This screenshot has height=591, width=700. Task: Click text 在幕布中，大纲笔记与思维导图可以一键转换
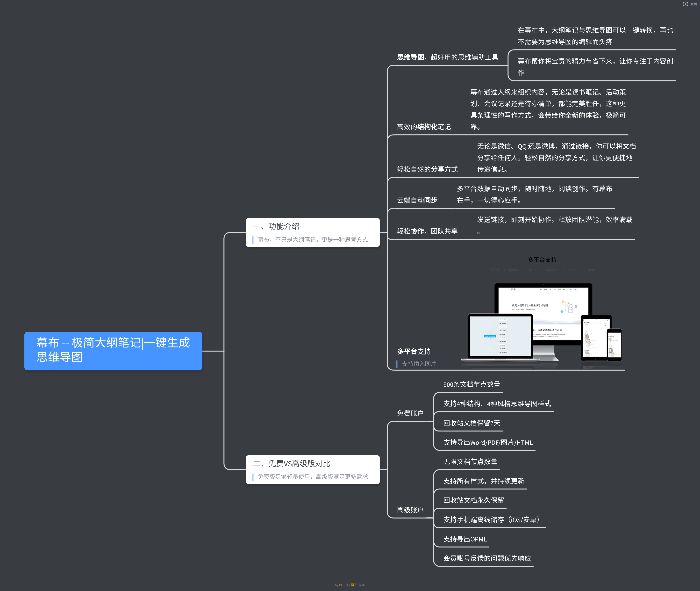[x=595, y=36]
